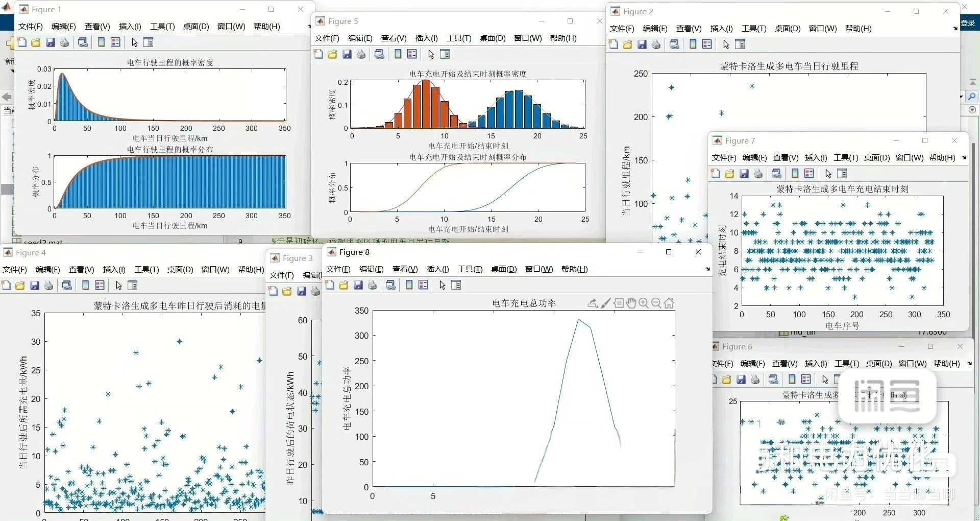Screen dimensions: 980x521
Task: Enable zoom in tool above Figure 8 plot
Action: pyautogui.click(x=644, y=303)
